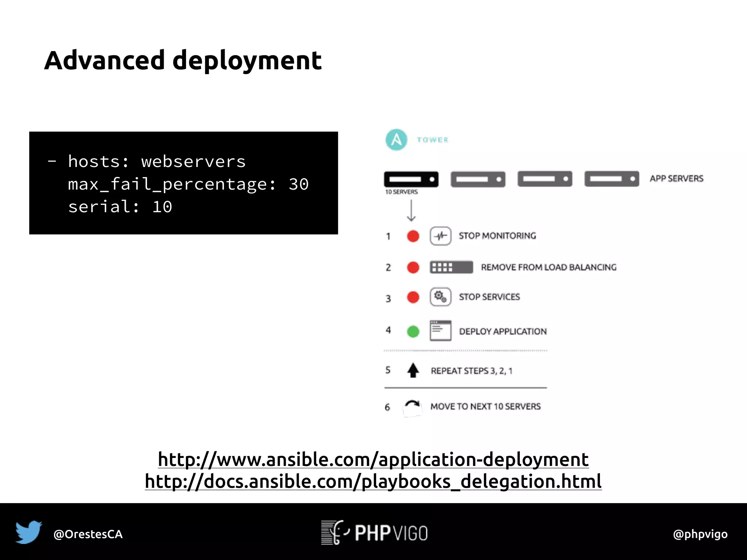Click the STOP SERVICES label
Image resolution: width=747 pixels, height=560 pixels.
489,297
